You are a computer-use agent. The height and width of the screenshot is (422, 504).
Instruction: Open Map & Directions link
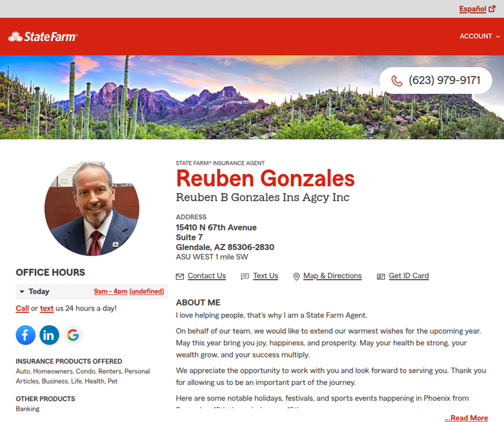pyautogui.click(x=332, y=276)
